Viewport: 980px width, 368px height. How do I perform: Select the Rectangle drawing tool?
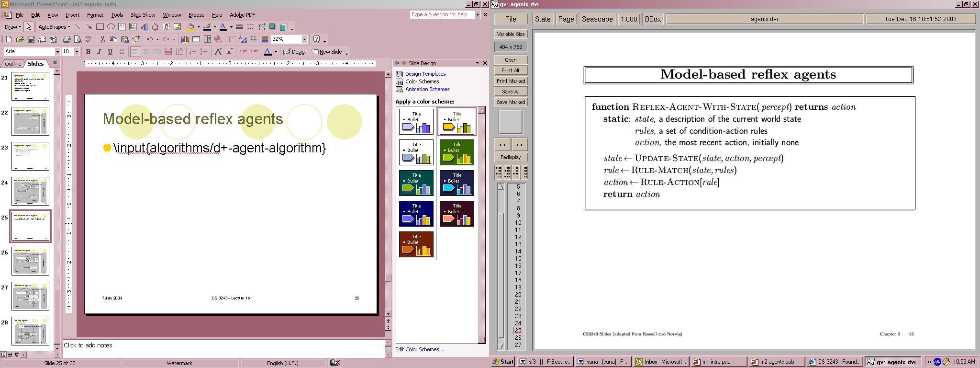click(x=100, y=27)
